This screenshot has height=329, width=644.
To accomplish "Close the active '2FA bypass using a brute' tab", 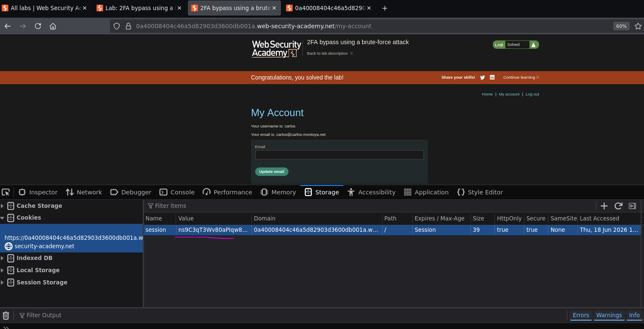I will pyautogui.click(x=274, y=8).
